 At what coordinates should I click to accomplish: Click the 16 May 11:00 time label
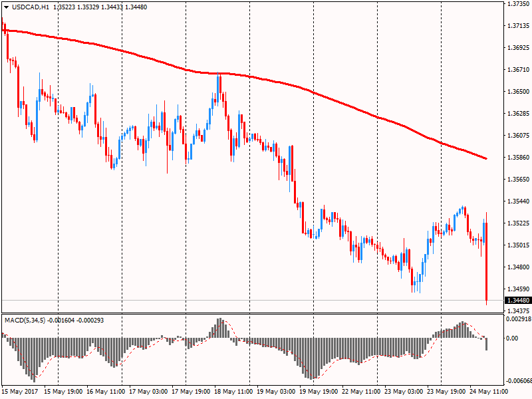pyautogui.click(x=106, y=392)
